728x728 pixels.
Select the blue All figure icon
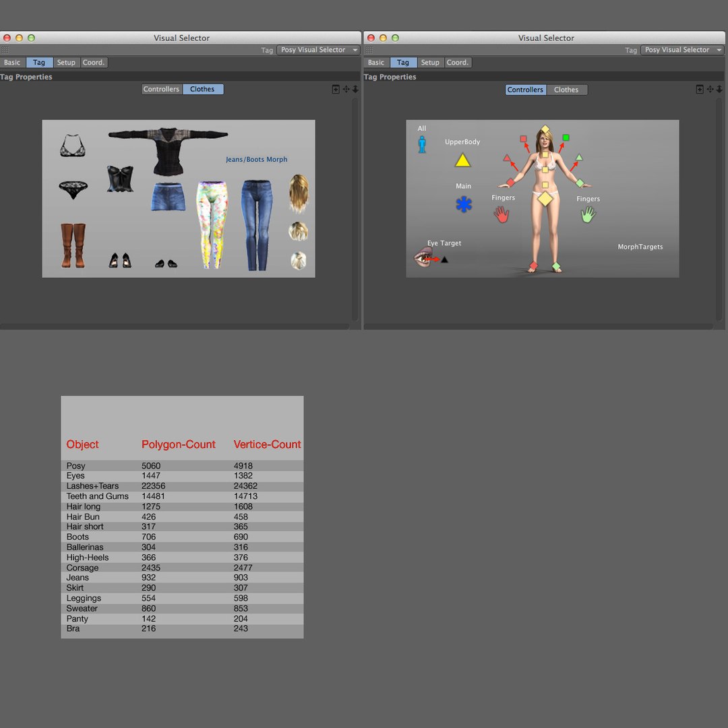(422, 144)
